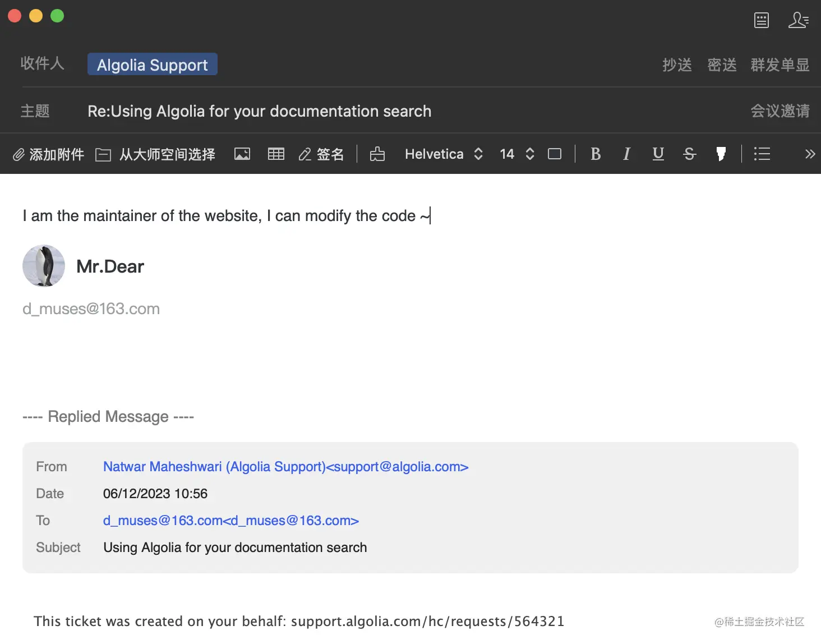Click 从大师空间选择 label
This screenshot has width=821, height=644.
[167, 154]
